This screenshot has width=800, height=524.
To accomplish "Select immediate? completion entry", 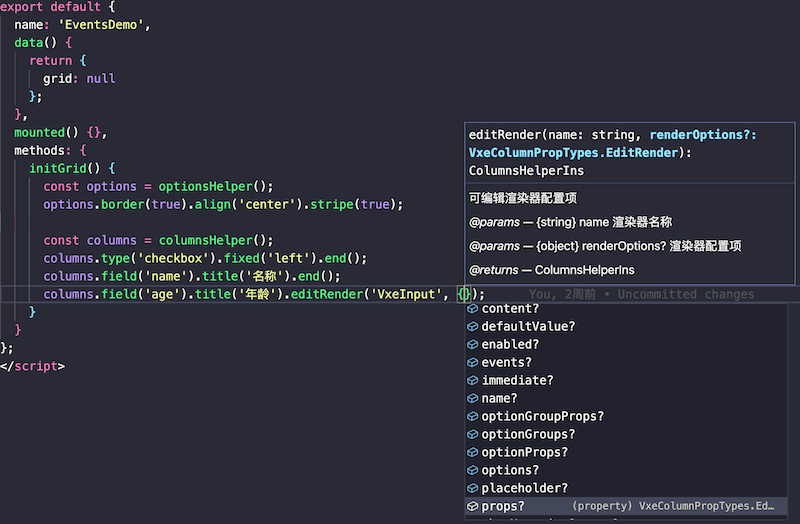I will point(626,381).
